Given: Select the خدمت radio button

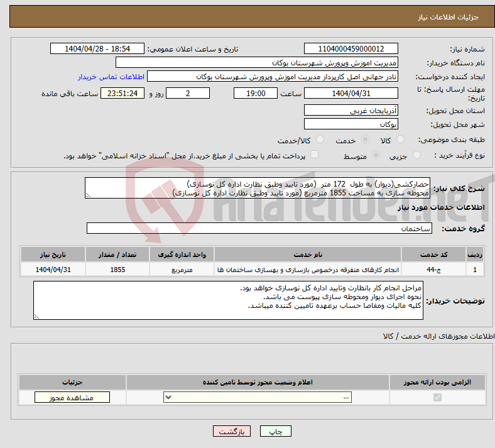Looking at the screenshot, I should pos(365,139).
